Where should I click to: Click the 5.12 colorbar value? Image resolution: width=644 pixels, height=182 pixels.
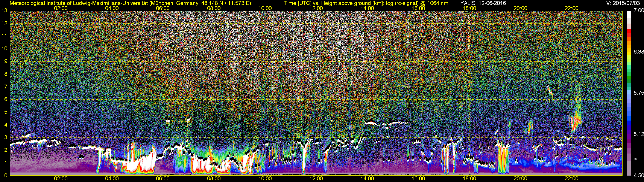638,134
